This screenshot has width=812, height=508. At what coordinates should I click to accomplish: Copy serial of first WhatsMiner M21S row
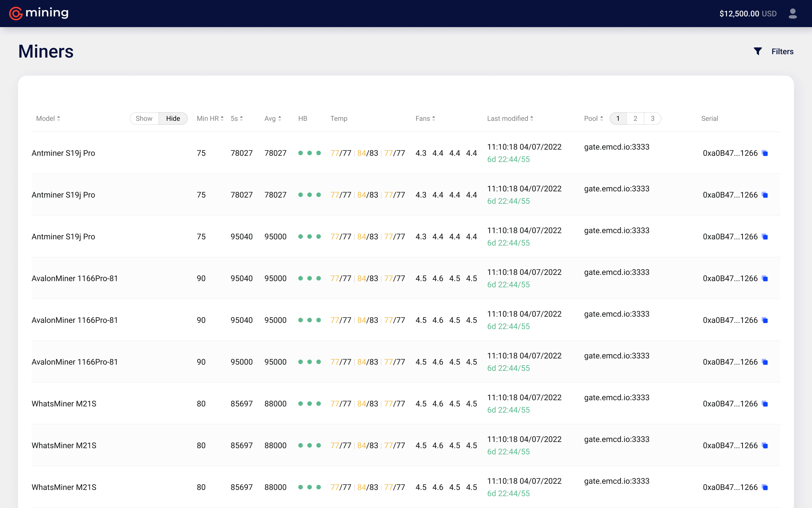pyautogui.click(x=765, y=404)
